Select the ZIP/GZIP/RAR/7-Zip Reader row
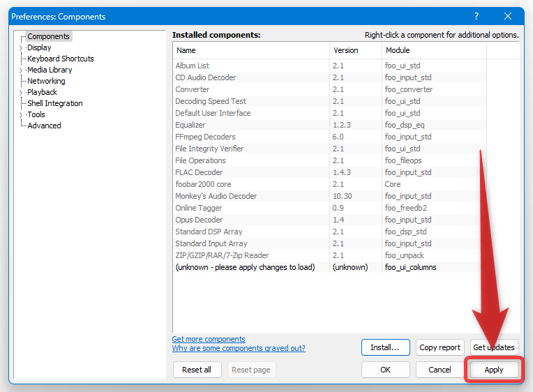Screen dimensions: 533x392 pos(330,255)
